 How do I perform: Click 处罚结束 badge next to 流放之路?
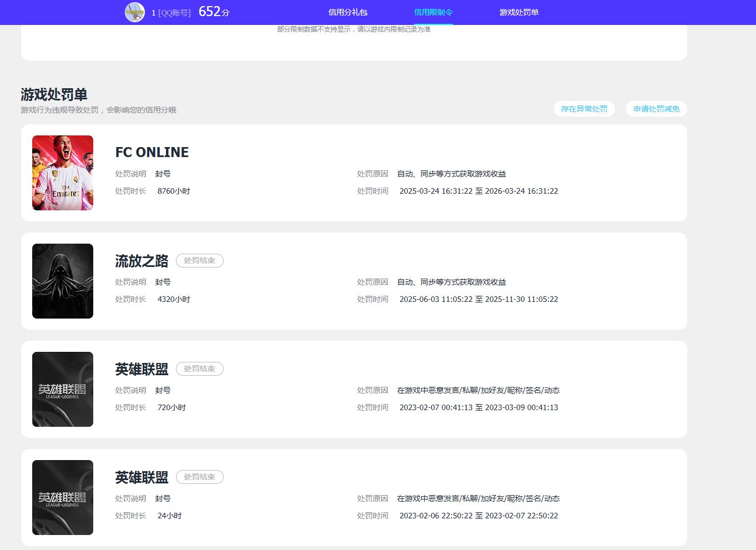click(x=199, y=260)
